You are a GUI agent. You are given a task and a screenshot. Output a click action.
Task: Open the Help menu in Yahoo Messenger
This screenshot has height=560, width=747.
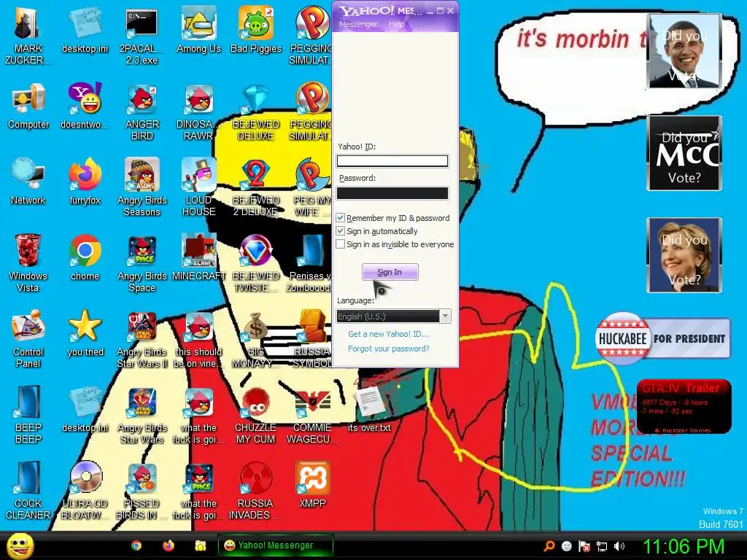pos(396,24)
